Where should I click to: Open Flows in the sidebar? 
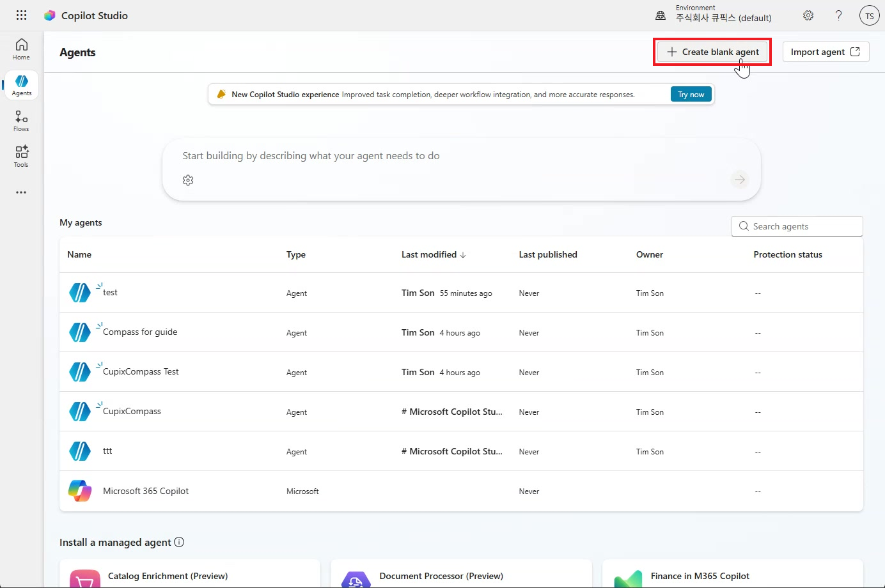click(21, 121)
